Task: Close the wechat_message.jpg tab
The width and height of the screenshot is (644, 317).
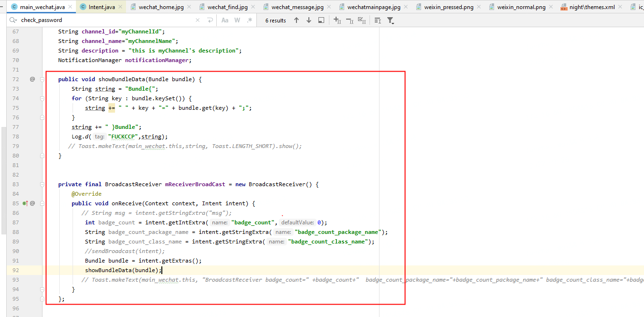Action: (329, 7)
